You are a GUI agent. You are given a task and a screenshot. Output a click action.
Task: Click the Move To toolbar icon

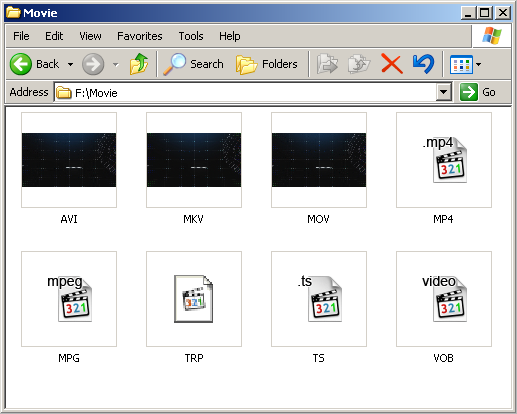tap(327, 64)
